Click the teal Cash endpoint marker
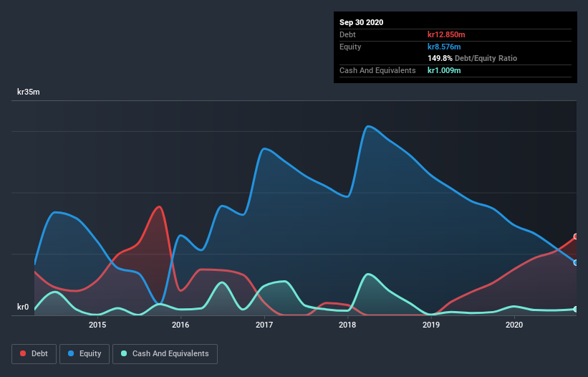The width and height of the screenshot is (588, 377). pos(576,309)
